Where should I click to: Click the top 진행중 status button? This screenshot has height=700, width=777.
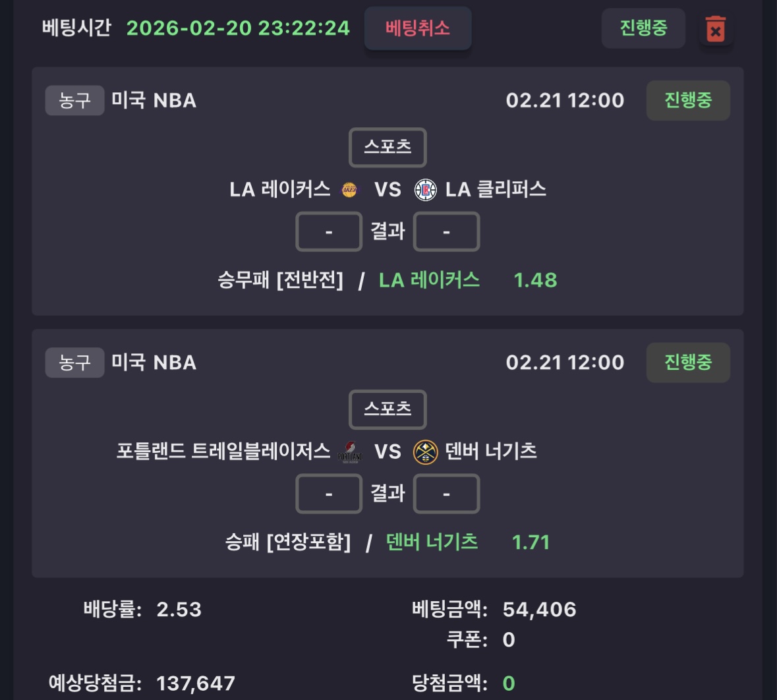[643, 28]
